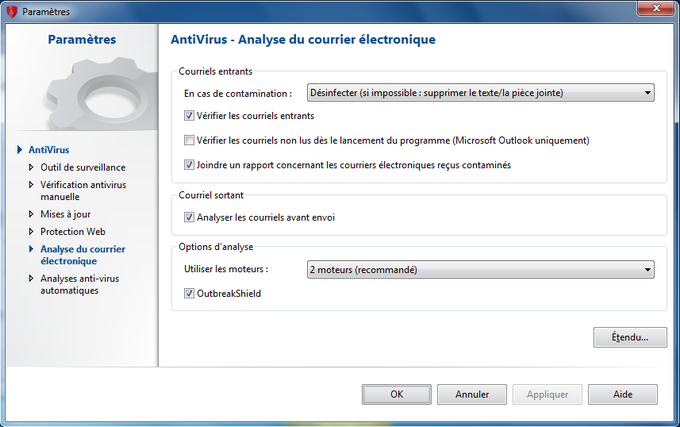Expand arrow beside 'Mises à jour'

tap(31, 214)
